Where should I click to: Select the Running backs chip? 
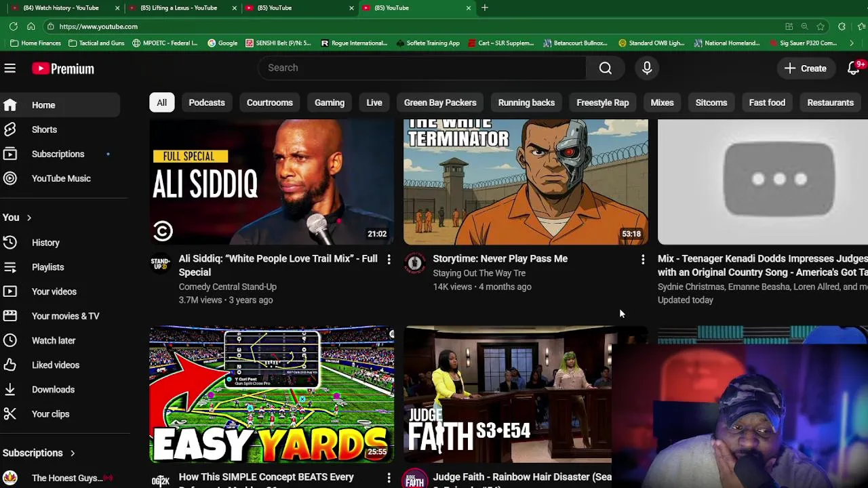click(526, 102)
